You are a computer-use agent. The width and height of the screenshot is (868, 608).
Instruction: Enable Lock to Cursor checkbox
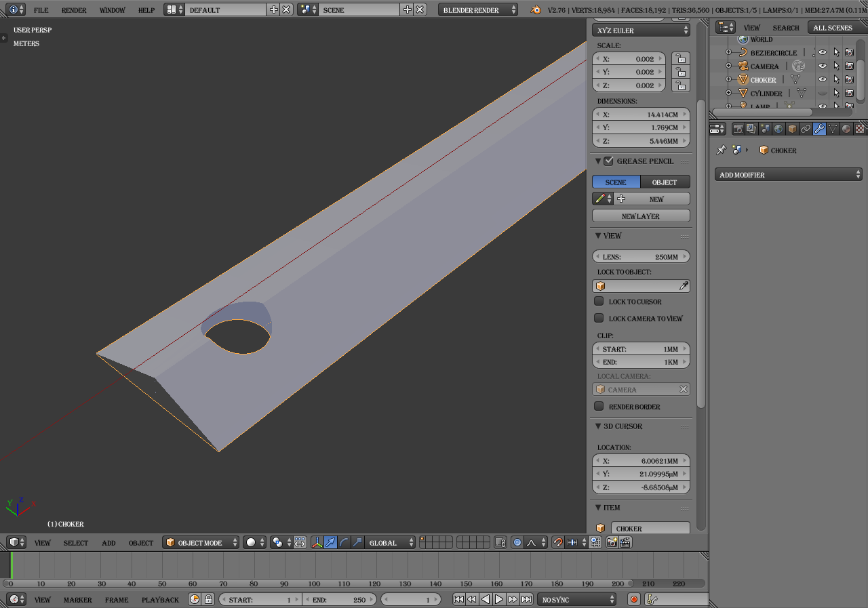[x=599, y=301]
